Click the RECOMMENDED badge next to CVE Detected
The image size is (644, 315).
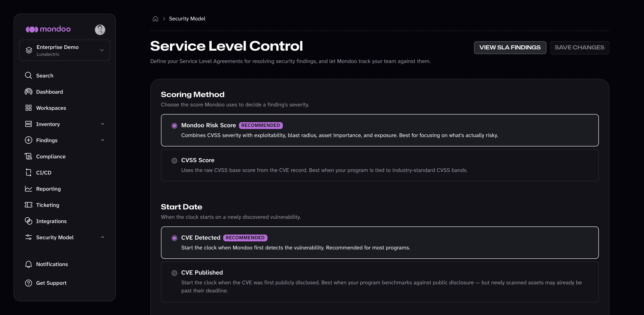click(x=245, y=238)
